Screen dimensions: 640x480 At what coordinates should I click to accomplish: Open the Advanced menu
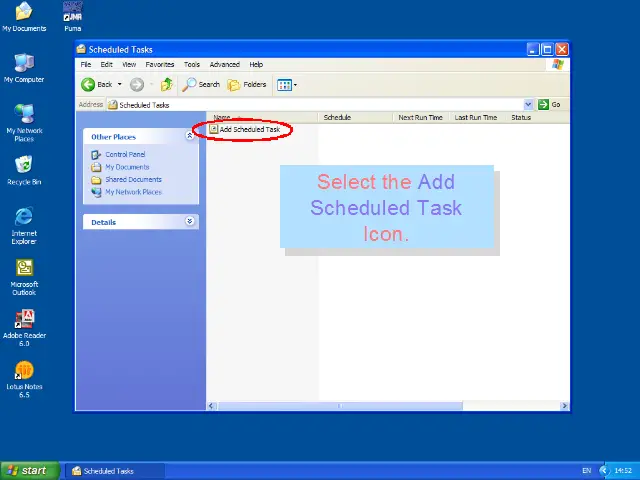[x=224, y=64]
